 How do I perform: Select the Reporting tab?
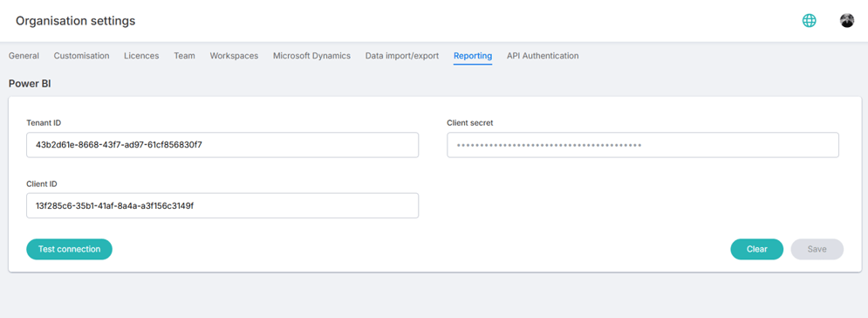tap(473, 56)
